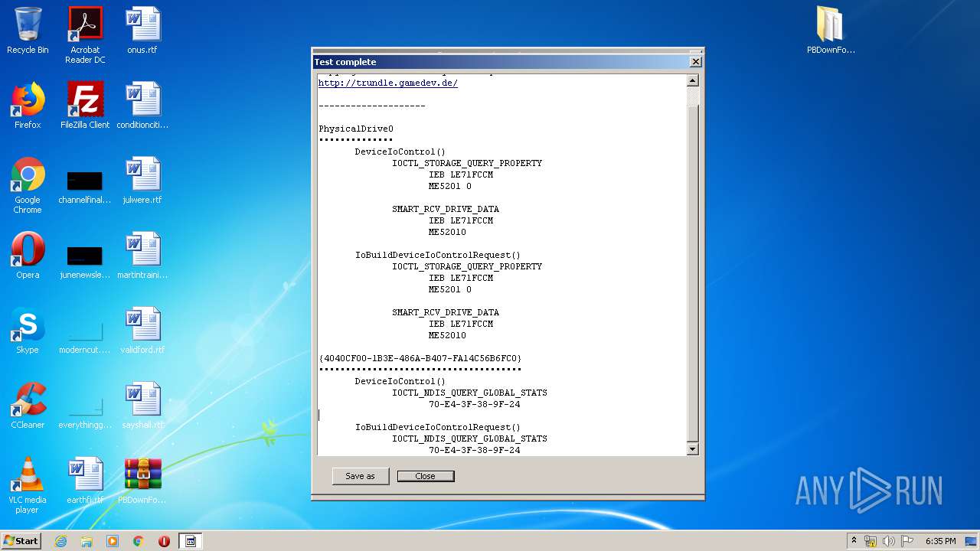This screenshot has height=551, width=980.
Task: Open the Recycle Bin desktop icon
Action: (28, 31)
